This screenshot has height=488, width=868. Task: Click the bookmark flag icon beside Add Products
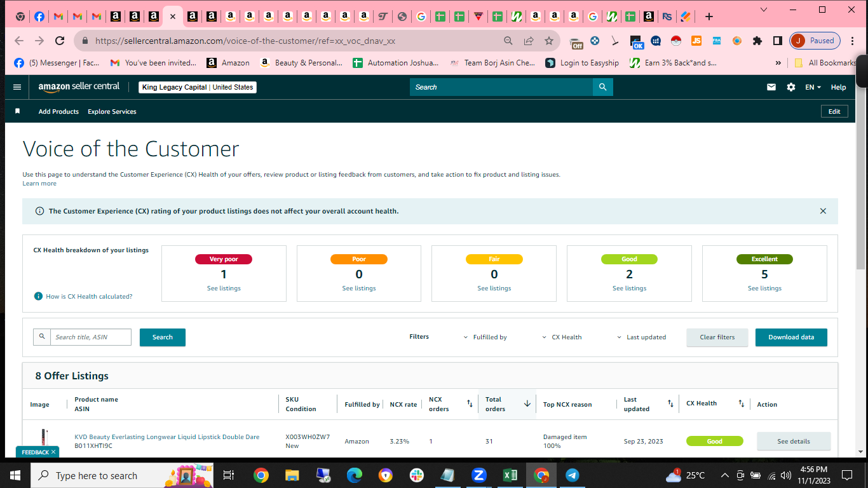(18, 111)
